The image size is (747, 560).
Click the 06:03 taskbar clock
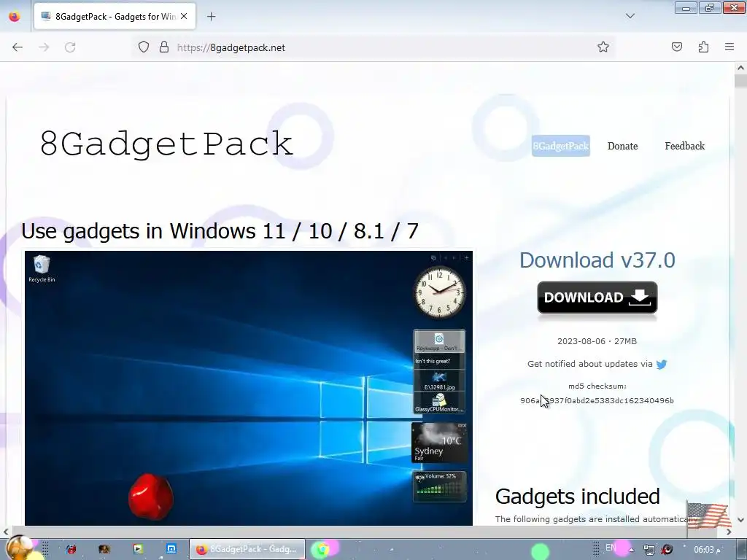tap(707, 550)
